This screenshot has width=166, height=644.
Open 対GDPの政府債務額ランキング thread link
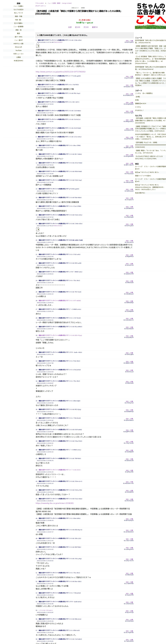coord(150,137)
